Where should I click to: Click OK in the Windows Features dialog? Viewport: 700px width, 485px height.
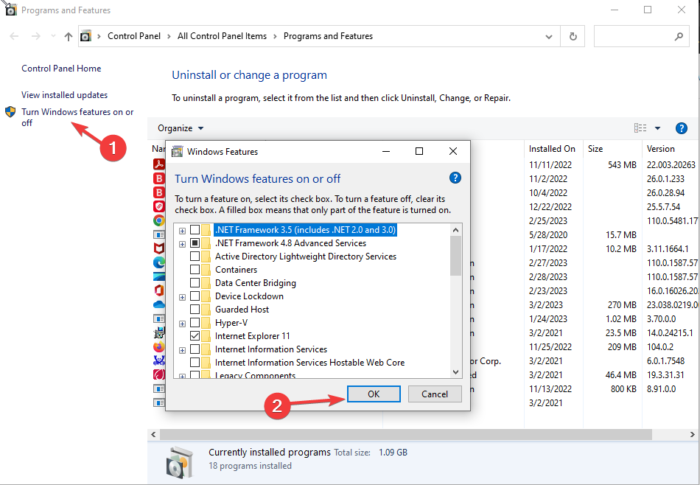374,394
